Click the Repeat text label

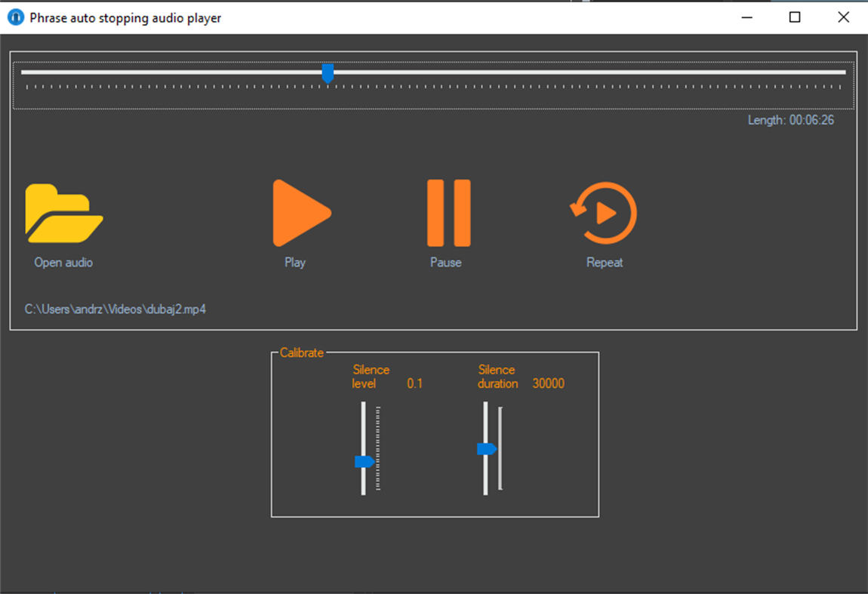[x=604, y=262]
